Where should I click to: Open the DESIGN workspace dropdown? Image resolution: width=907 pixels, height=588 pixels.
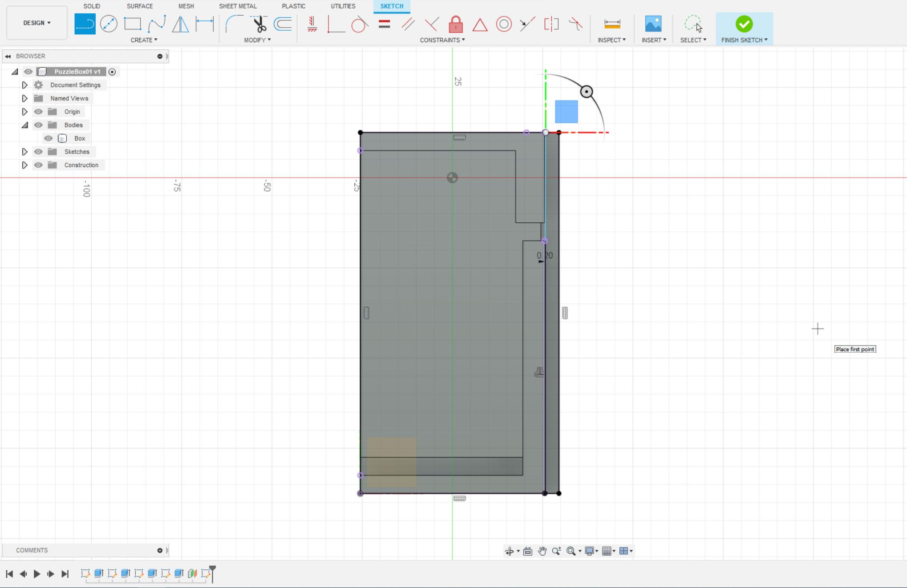(37, 23)
